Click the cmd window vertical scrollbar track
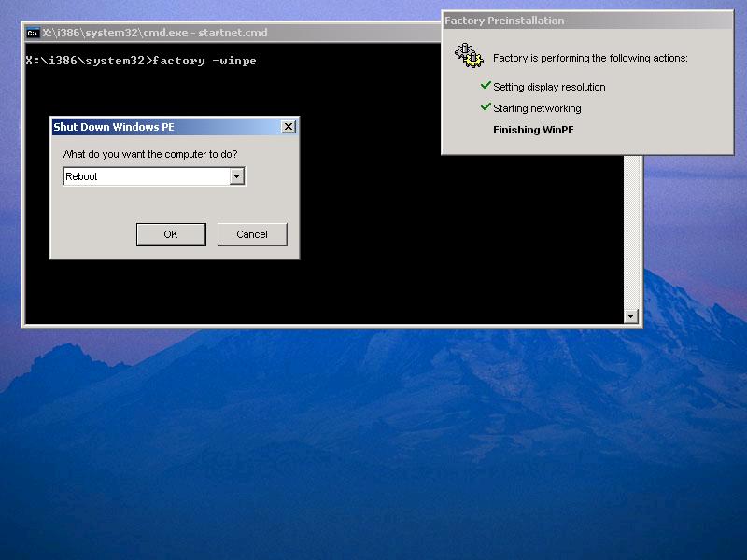The image size is (747, 560). coord(631,231)
